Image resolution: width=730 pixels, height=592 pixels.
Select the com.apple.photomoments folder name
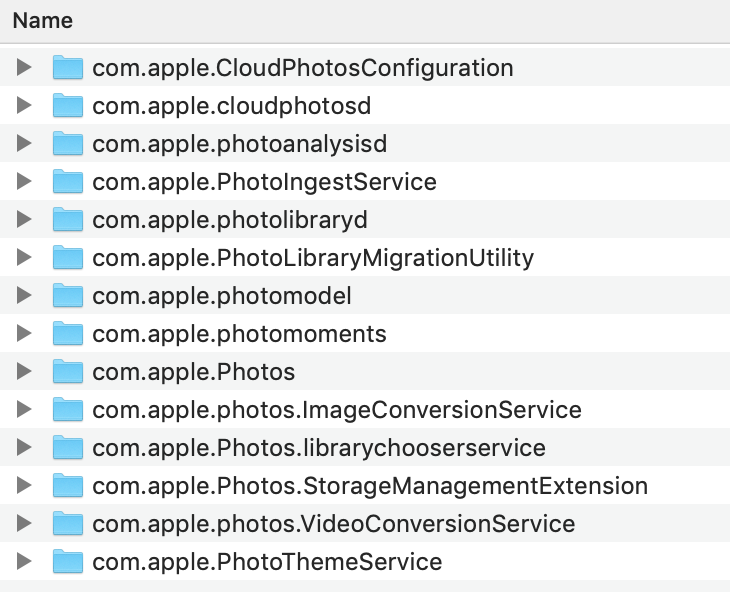(239, 334)
